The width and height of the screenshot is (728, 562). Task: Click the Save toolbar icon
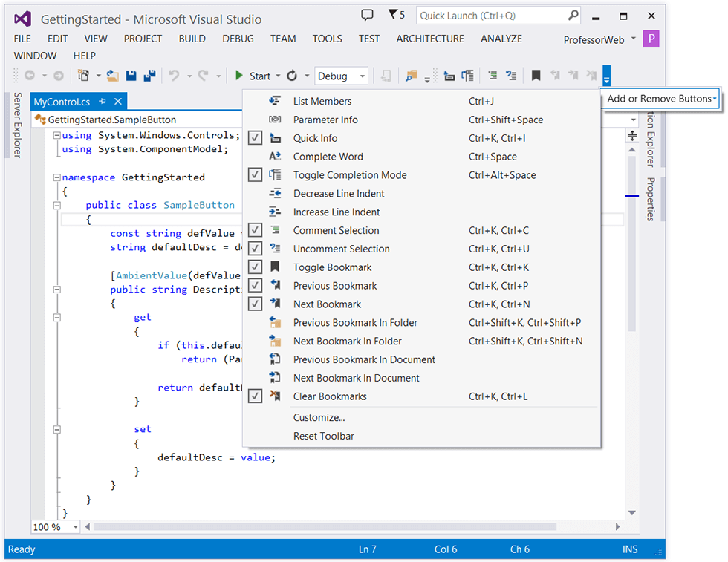pos(131,75)
